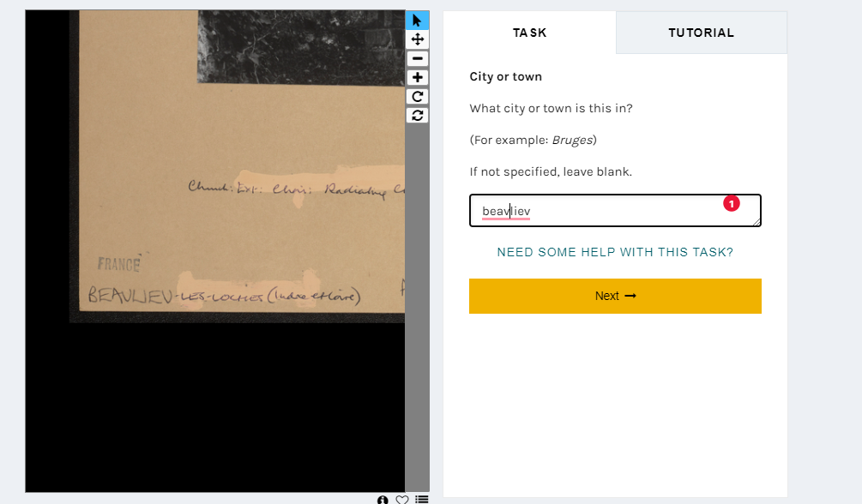Screen dimensions: 862x504
Task: Open subject info via the info icon
Action: click(x=383, y=500)
